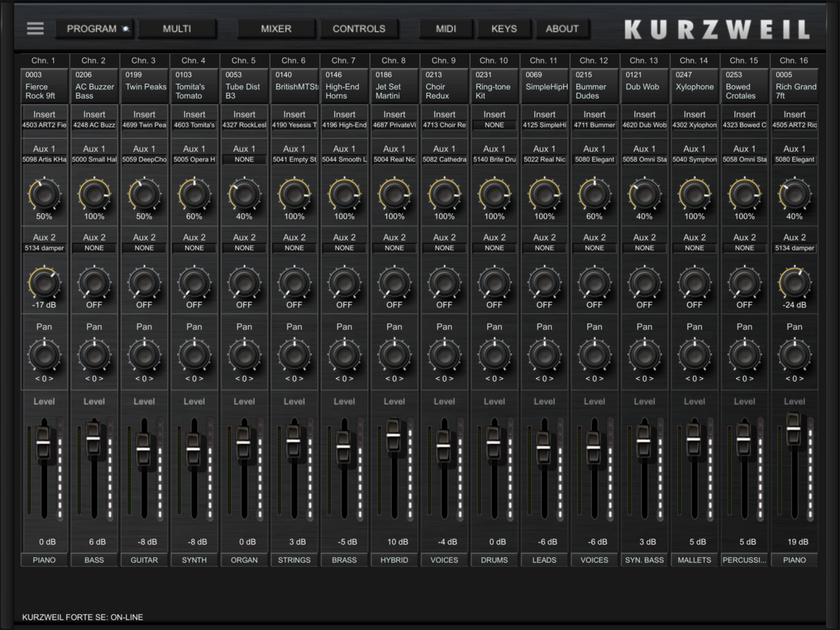Viewport: 840px width, 630px height.
Task: Click the BRASS category label
Action: [345, 560]
